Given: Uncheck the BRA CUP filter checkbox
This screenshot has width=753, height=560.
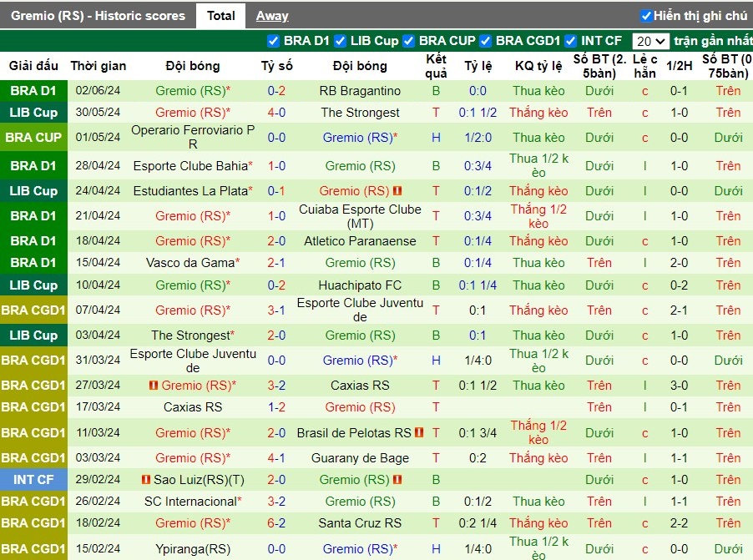Looking at the screenshot, I should (409, 41).
